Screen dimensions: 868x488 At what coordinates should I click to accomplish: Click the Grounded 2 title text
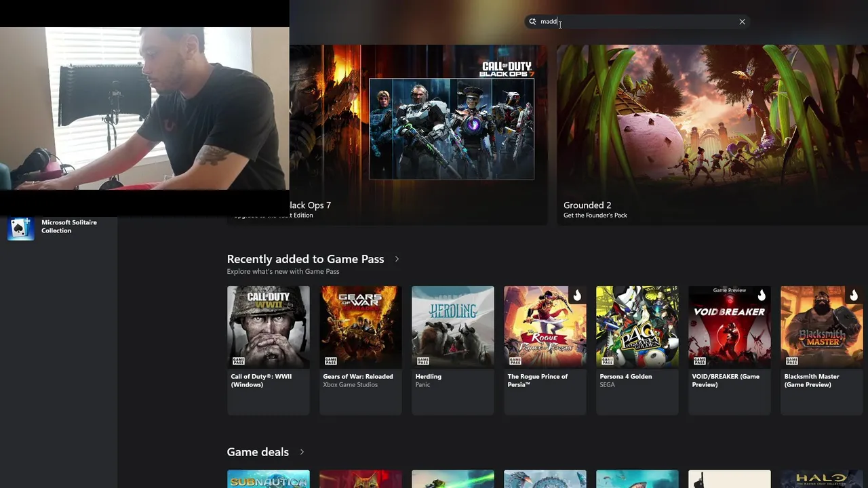587,205
